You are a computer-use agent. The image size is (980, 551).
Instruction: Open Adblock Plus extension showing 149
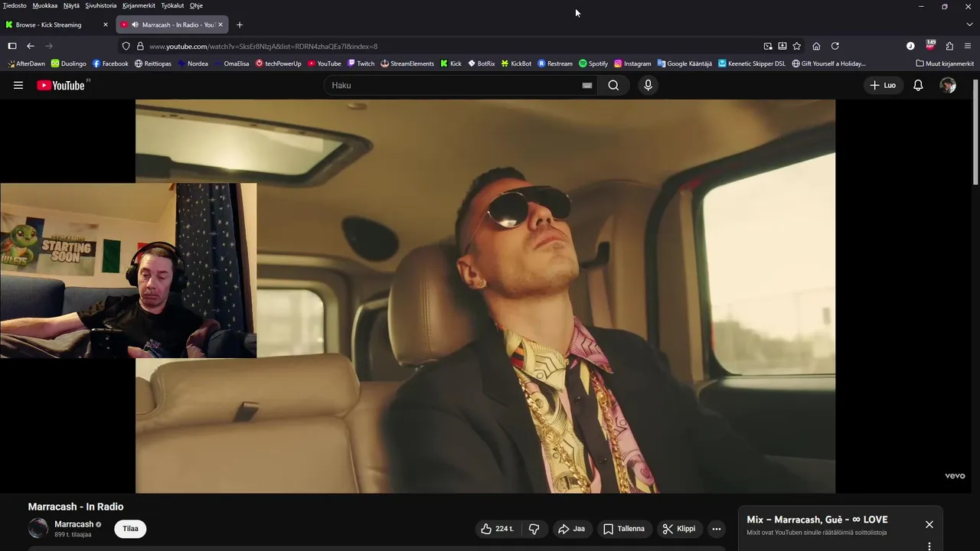930,45
